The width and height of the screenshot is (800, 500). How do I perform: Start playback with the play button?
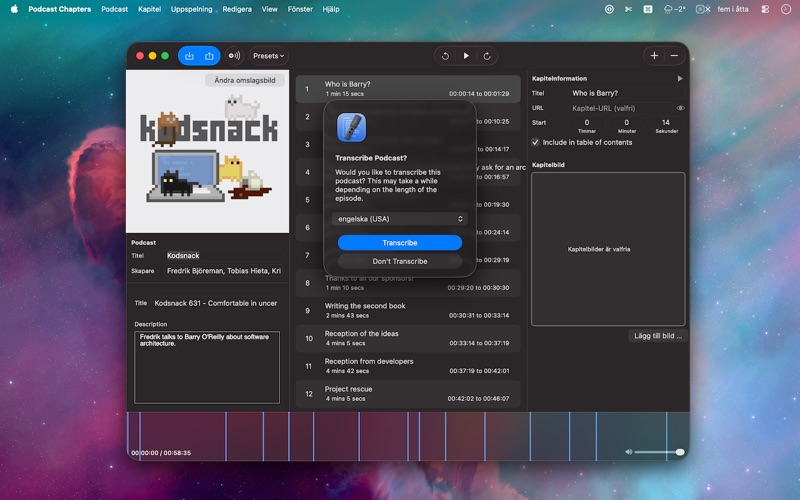click(466, 56)
